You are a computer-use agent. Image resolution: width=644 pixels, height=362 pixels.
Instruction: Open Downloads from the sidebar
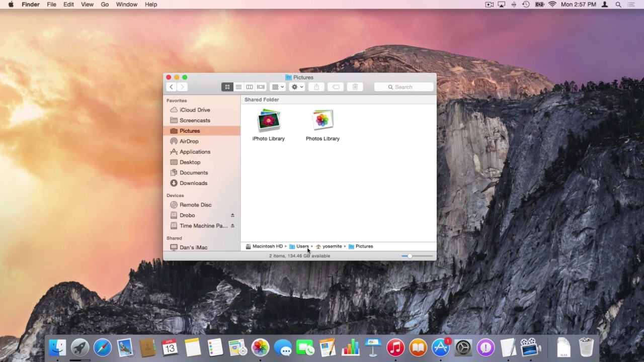tap(201, 183)
